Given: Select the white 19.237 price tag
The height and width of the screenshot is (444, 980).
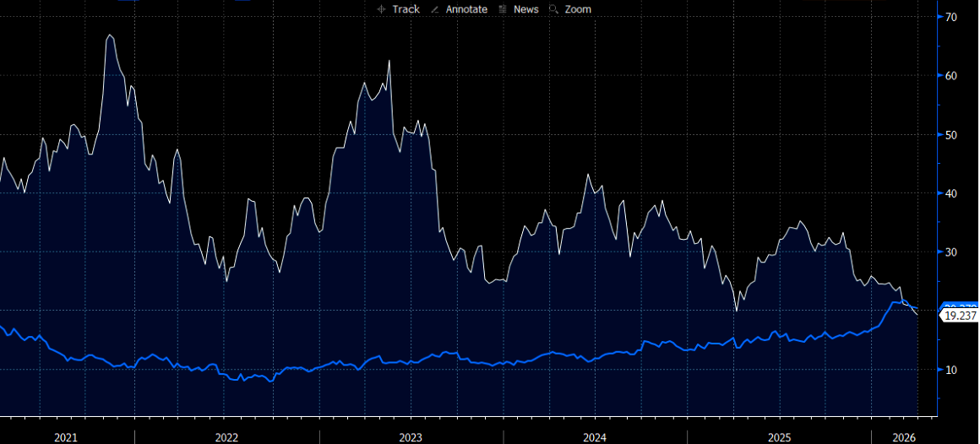Looking at the screenshot, I should coord(960,316).
